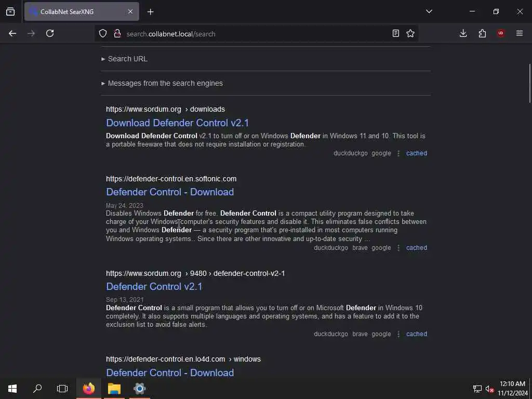
Task: Open more options dots for softonic result
Action: point(398,248)
